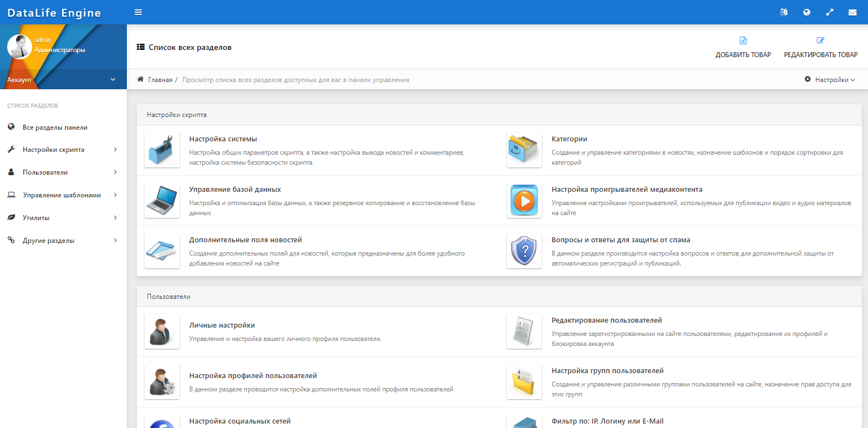Open the Настройки dropdown at right
The image size is (868, 428).
(829, 80)
